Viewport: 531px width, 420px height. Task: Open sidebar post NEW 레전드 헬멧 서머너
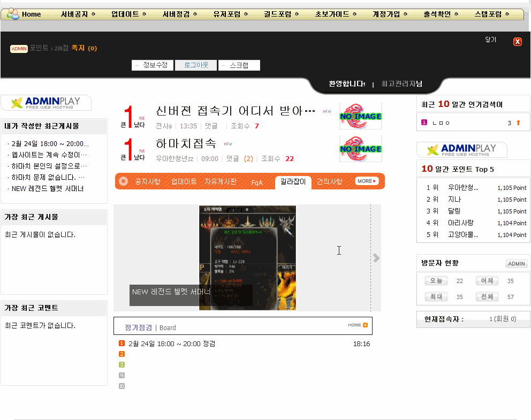tap(48, 188)
